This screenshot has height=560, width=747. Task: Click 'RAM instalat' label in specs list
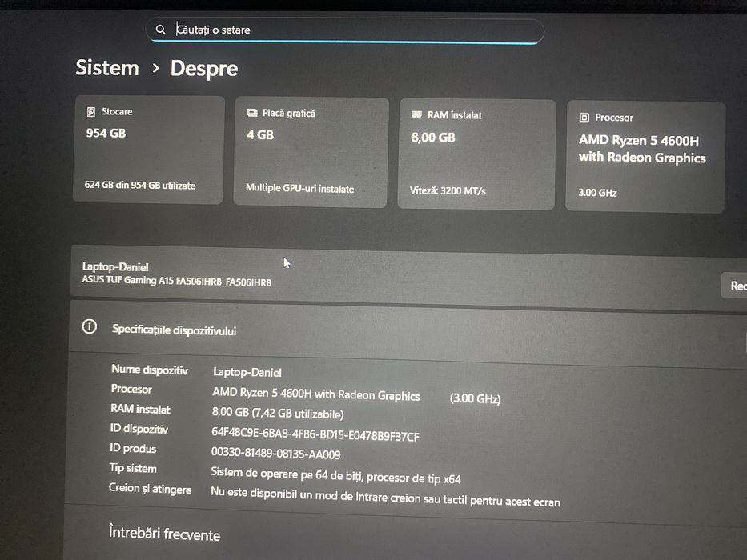[140, 409]
